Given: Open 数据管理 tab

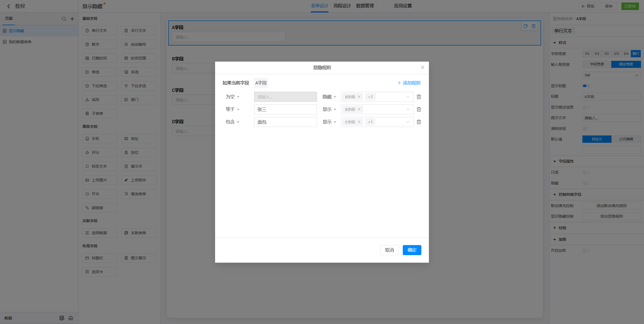Looking at the screenshot, I should (365, 6).
